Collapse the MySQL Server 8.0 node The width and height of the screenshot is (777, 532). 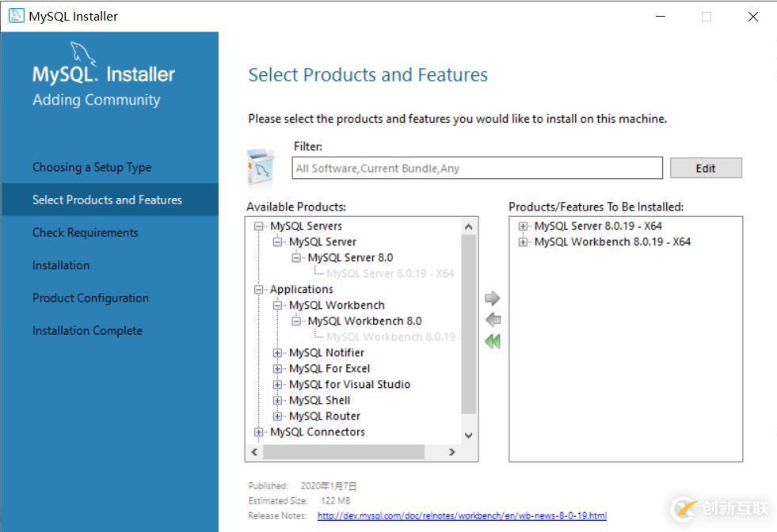(x=296, y=257)
